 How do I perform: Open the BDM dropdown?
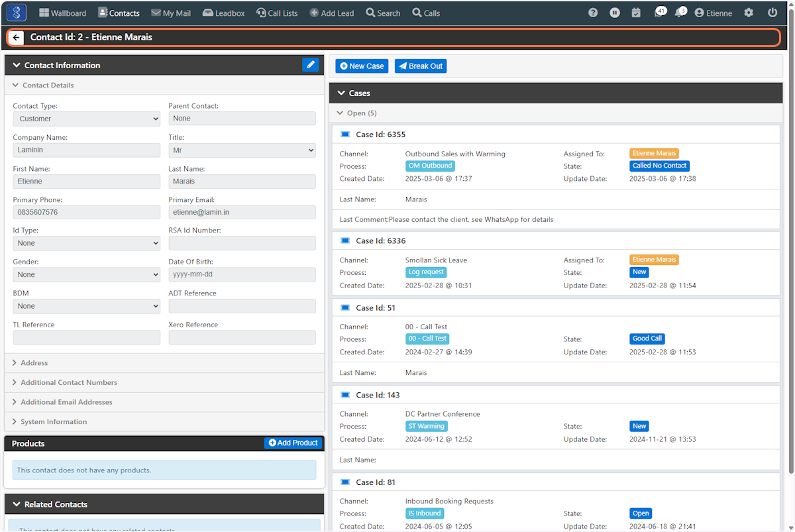[x=87, y=306]
